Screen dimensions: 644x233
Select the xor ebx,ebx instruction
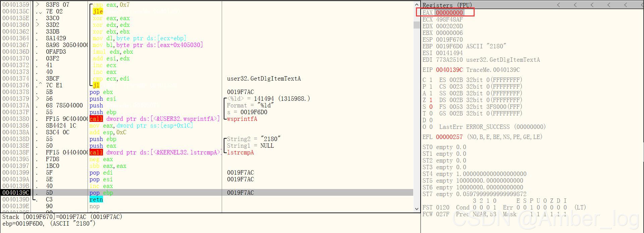coord(111,32)
